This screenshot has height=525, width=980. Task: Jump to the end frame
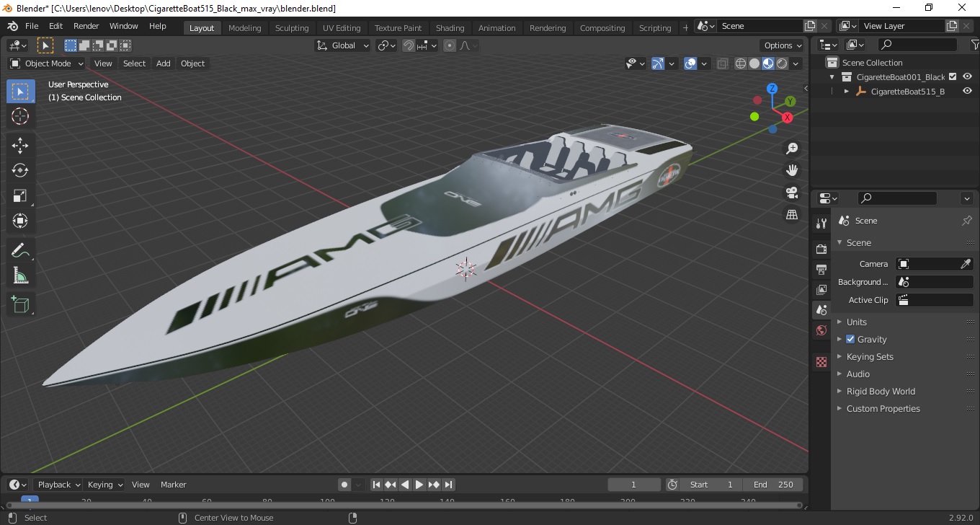coord(448,485)
